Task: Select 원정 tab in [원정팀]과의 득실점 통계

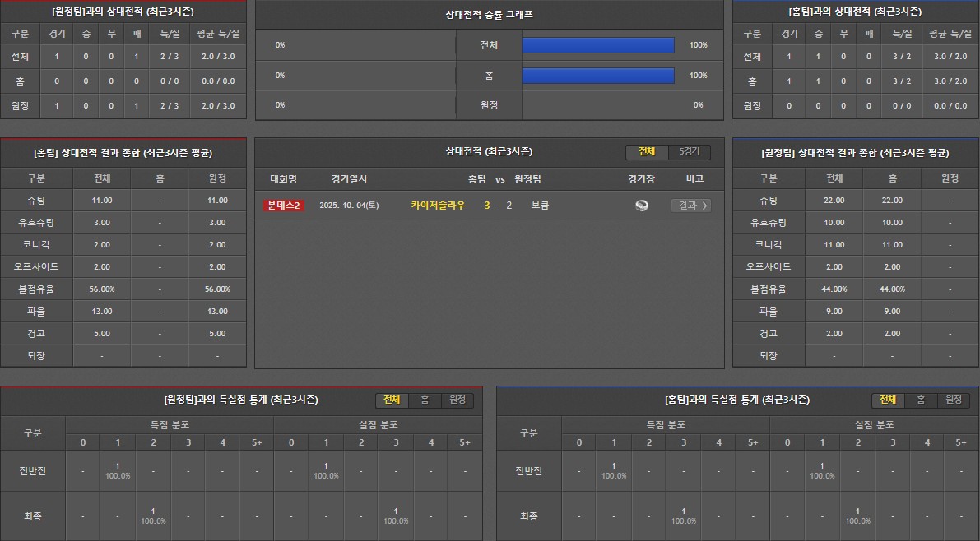Action: 457,400
